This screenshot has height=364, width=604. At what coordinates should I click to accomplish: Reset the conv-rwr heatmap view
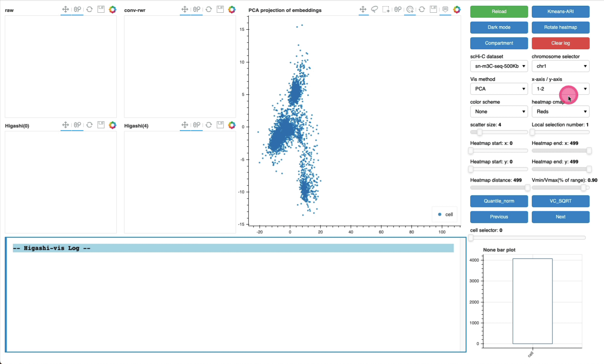209,9
